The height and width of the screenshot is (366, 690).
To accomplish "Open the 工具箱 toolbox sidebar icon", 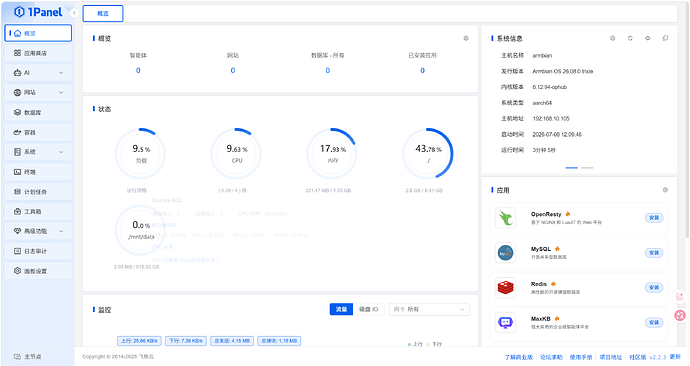I will point(17,212).
